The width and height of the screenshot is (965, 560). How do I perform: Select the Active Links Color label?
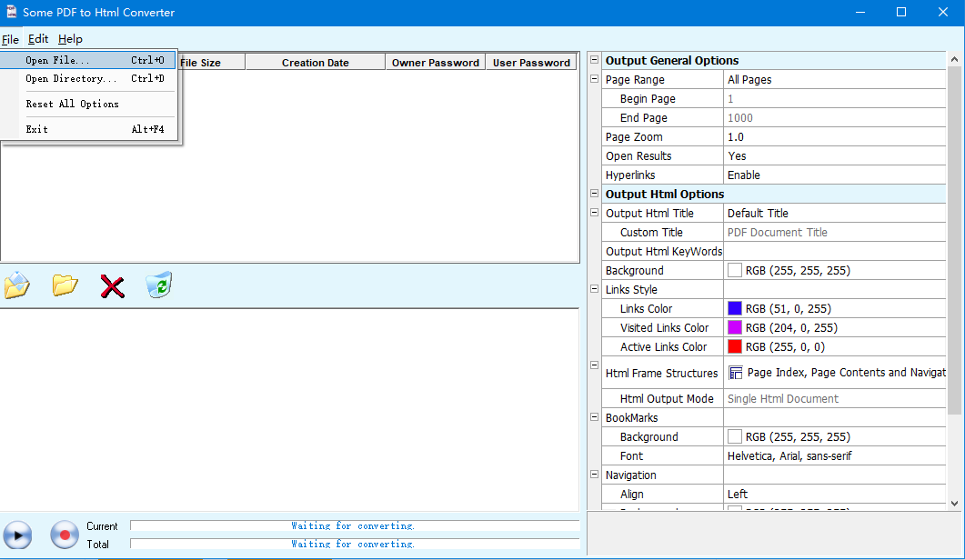[x=663, y=346]
